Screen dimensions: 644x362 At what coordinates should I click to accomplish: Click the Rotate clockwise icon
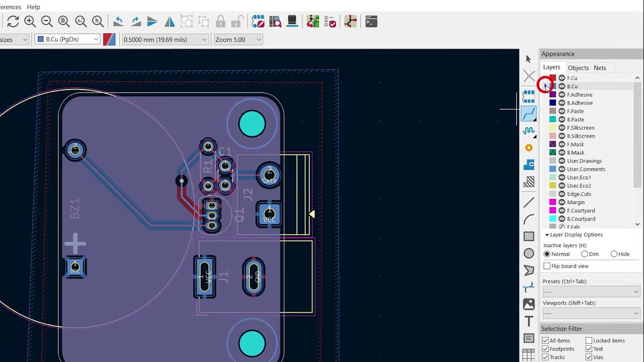pyautogui.click(x=135, y=22)
